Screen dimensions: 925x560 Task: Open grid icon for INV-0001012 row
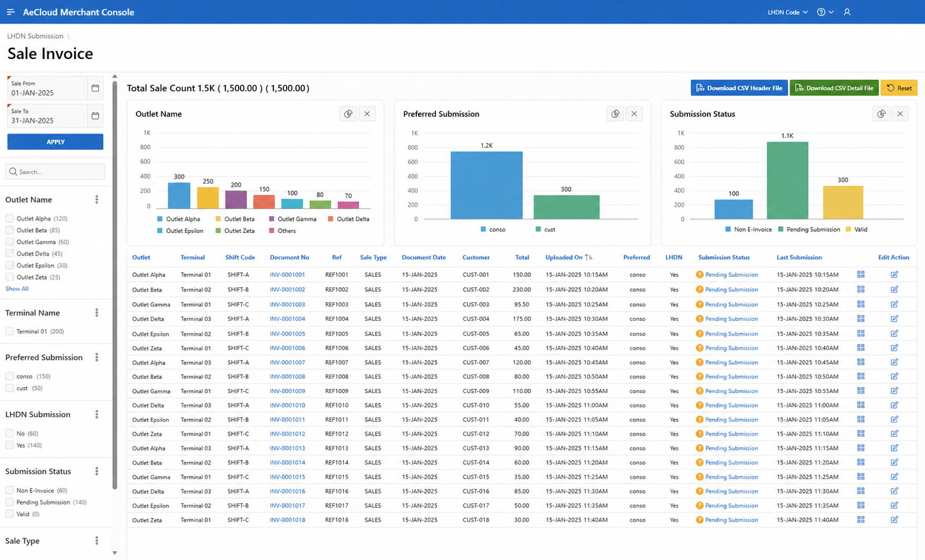point(861,433)
